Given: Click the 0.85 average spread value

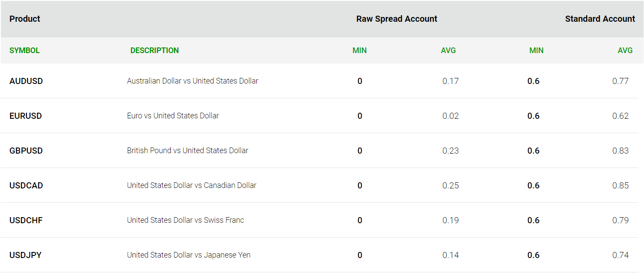Looking at the screenshot, I should click(x=620, y=185).
